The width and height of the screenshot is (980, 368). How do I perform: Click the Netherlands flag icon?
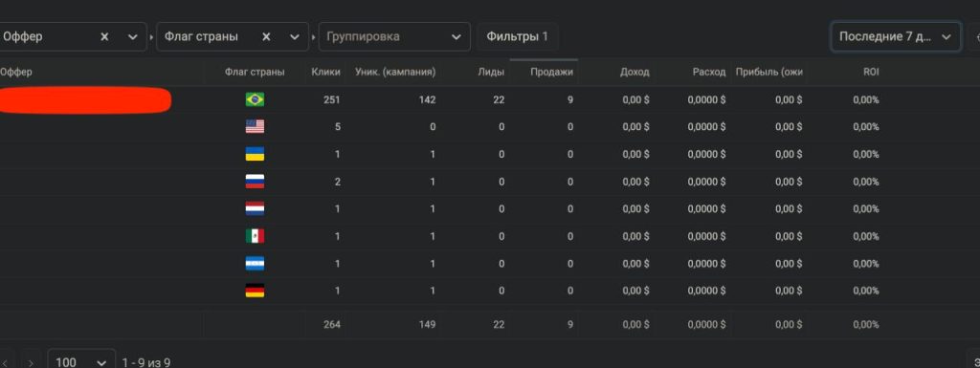coord(255,208)
